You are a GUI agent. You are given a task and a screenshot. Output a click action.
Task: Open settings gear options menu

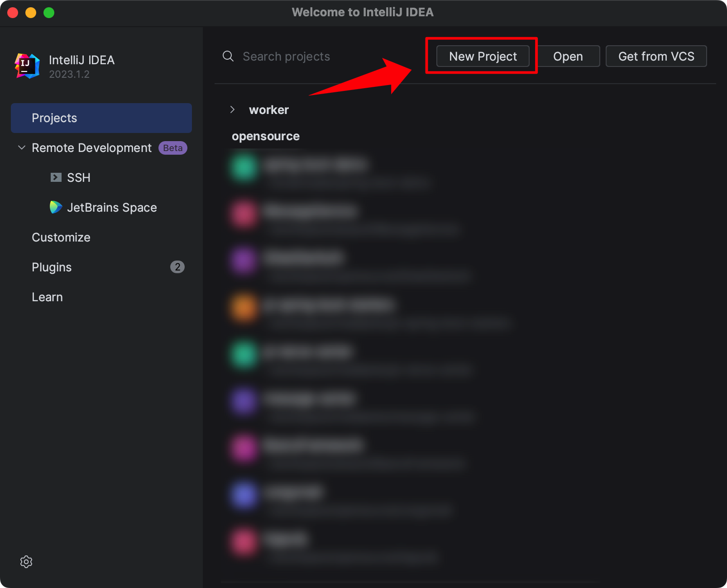(26, 562)
